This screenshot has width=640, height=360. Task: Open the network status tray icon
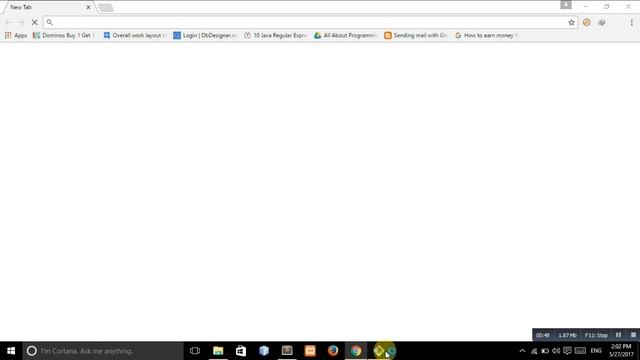534,351
